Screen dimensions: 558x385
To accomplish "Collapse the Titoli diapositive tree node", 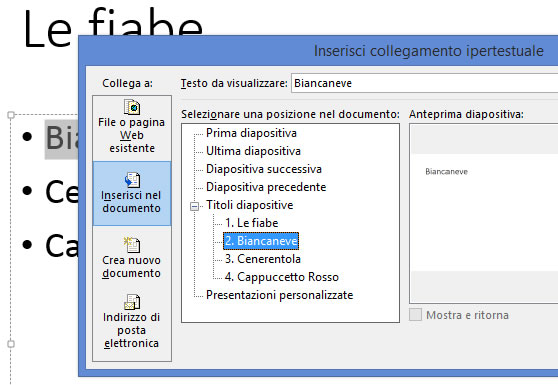I will tap(194, 206).
